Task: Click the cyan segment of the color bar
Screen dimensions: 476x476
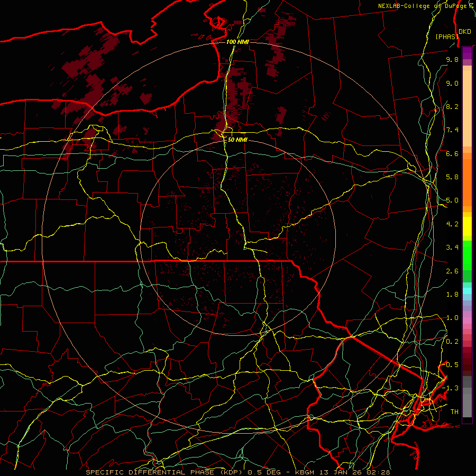Action: [467, 291]
